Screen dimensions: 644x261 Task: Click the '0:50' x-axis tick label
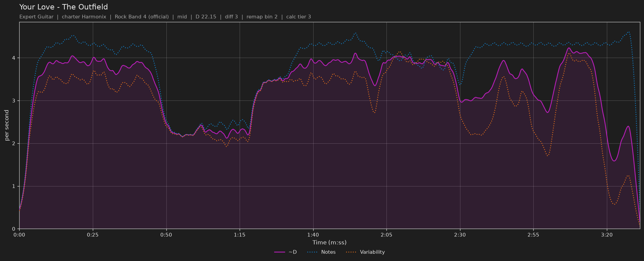tap(166, 235)
